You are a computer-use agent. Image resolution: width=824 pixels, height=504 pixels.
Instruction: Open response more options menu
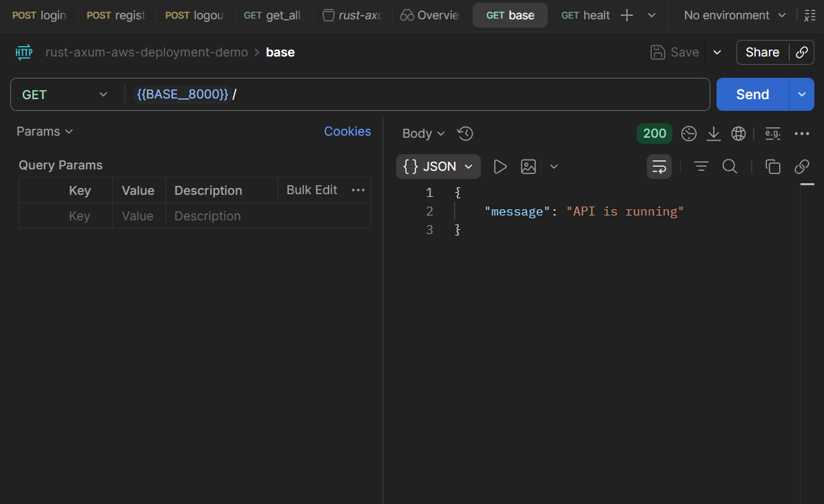coord(802,134)
